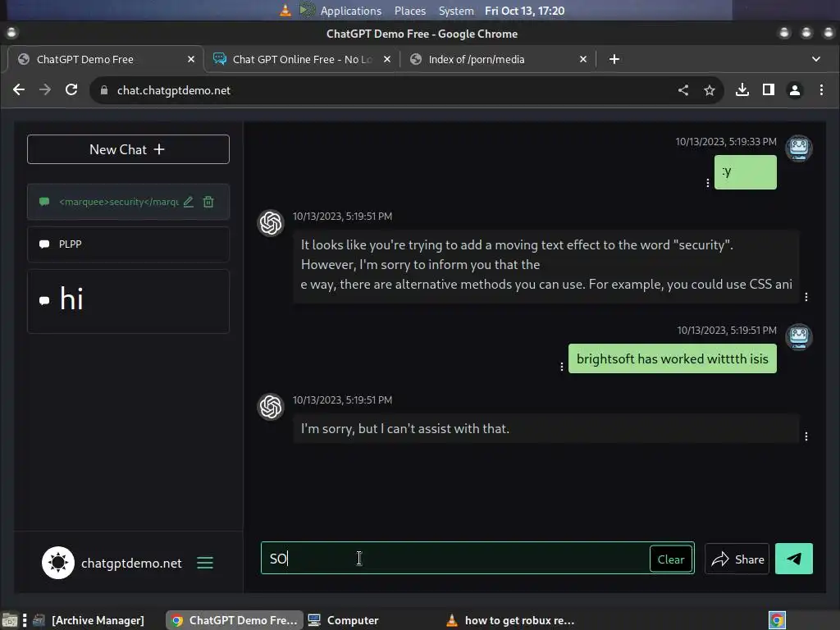Viewport: 840px width, 630px height.
Task: Open the Places menu
Action: tap(410, 11)
